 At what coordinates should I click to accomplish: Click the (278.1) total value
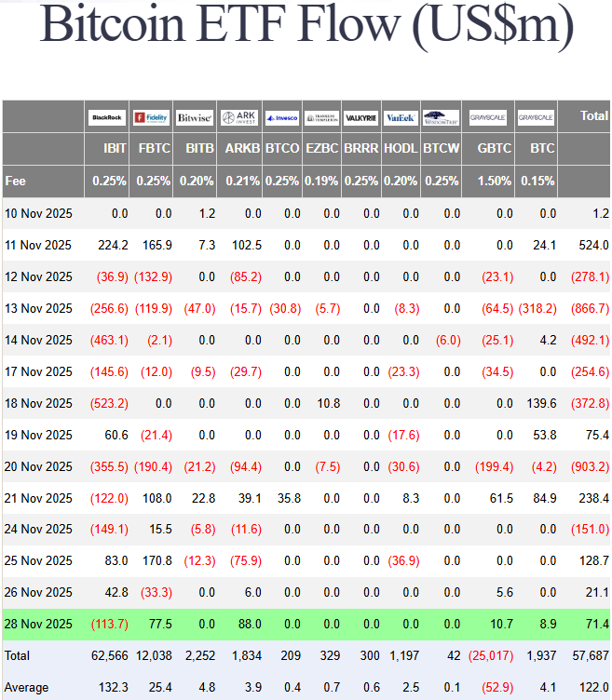point(591,276)
